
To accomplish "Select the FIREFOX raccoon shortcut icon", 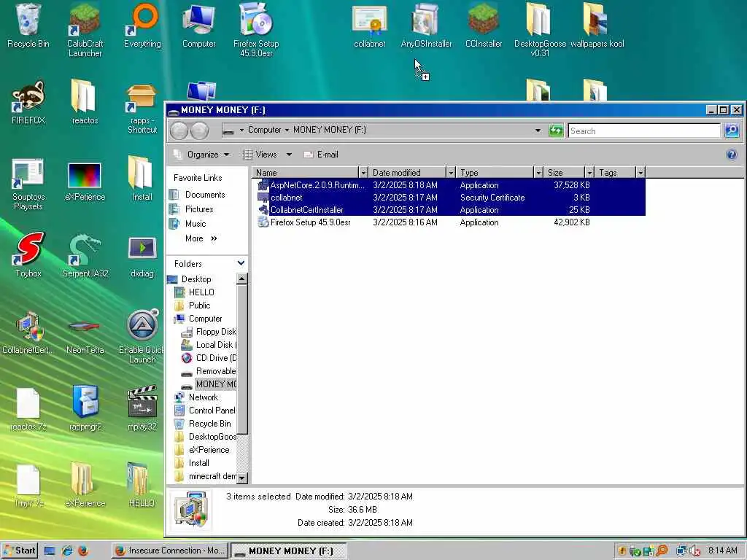I will pyautogui.click(x=28, y=102).
